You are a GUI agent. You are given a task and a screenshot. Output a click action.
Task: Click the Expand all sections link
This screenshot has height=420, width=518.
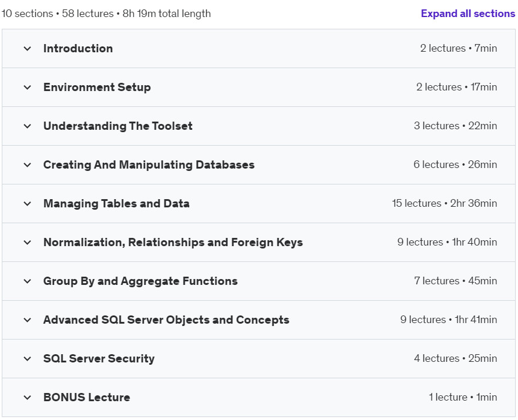[x=467, y=14]
